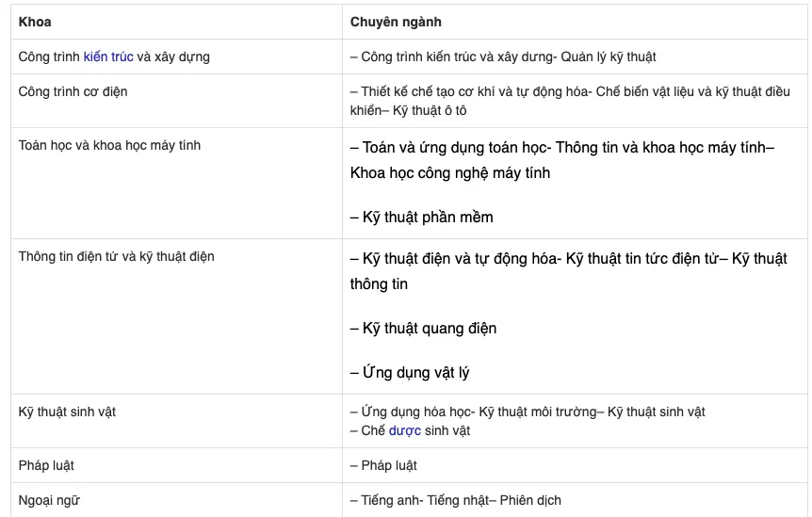Select the "Pháp luật" faculty cell in Khoa column

(46, 465)
